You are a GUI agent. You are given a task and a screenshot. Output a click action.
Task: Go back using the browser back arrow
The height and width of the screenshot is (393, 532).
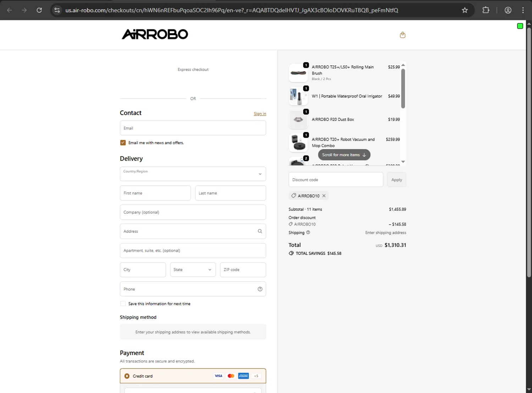point(10,10)
